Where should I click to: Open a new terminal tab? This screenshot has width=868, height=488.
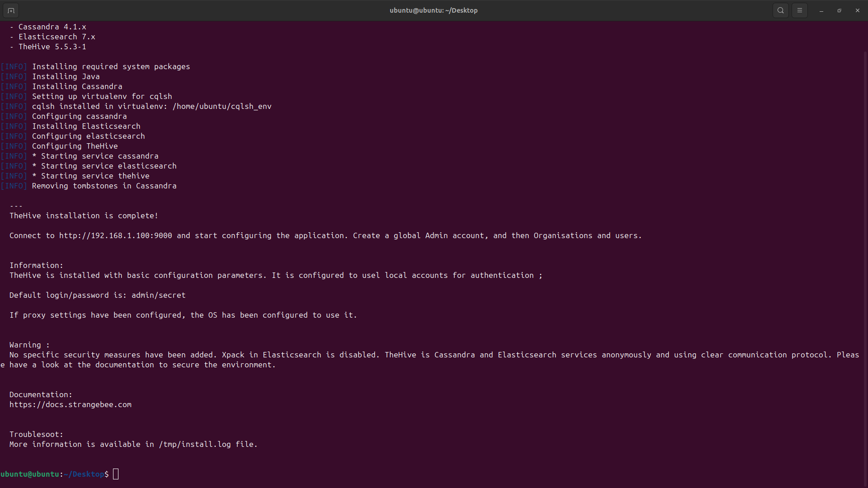11,10
